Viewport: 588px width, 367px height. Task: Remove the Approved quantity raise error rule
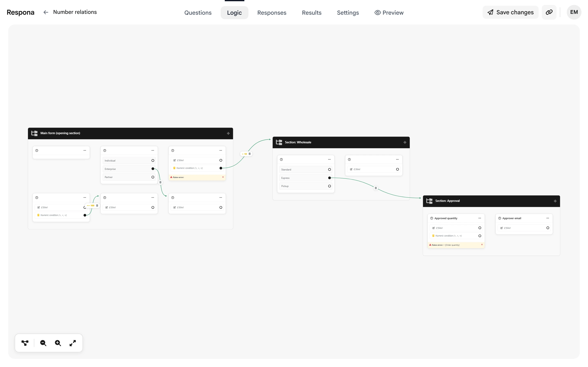tap(482, 245)
